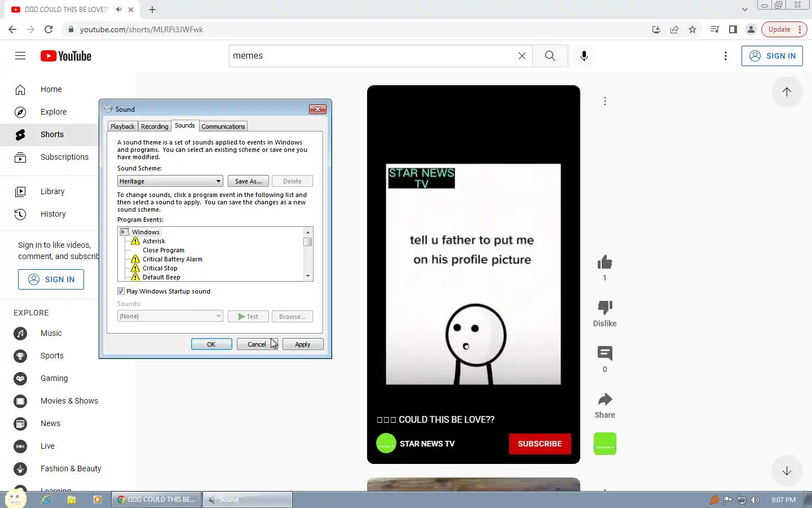Open the YouTube hamburger guide menu
Viewport: 812px width, 508px height.
click(20, 55)
